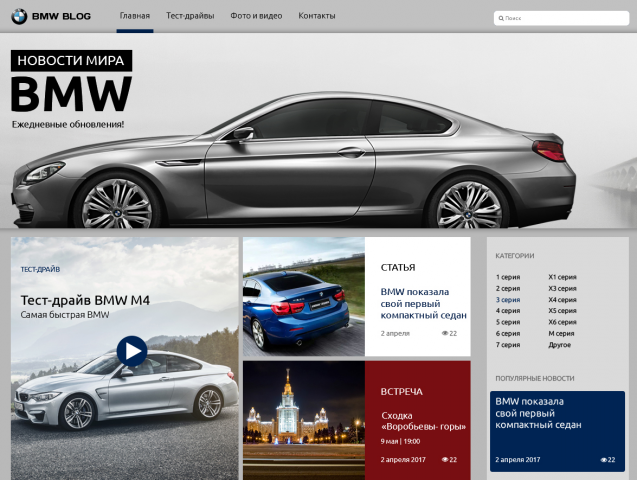Open the Тест-драйвы menu item
The width and height of the screenshot is (637, 480).
click(190, 16)
